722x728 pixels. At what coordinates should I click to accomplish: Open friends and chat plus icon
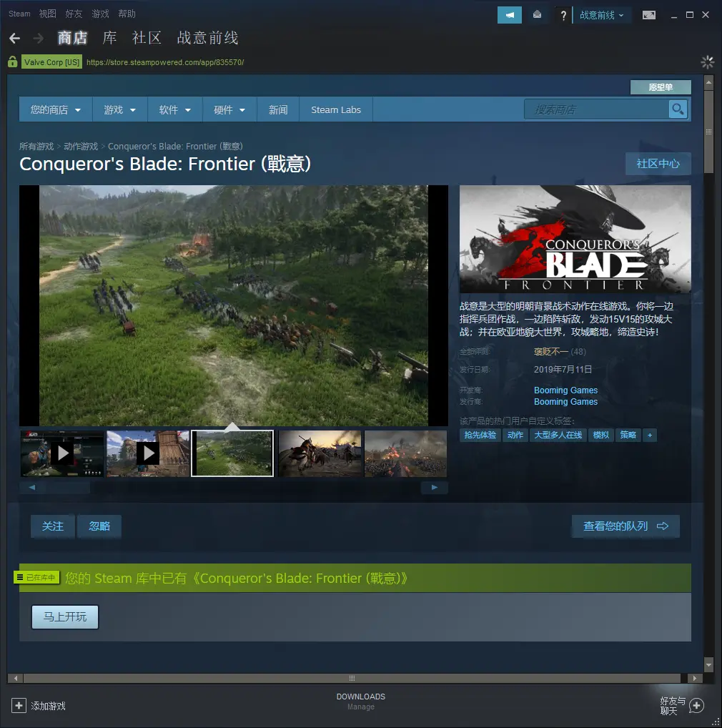click(x=696, y=706)
